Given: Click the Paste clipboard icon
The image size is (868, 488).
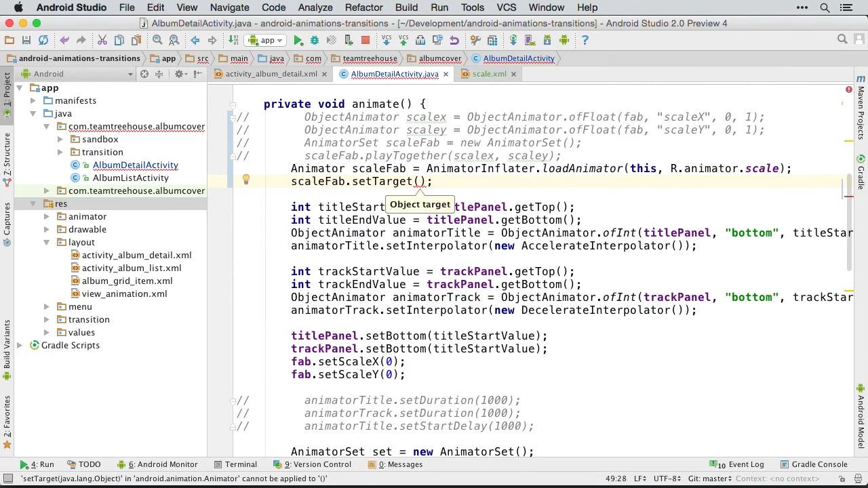Looking at the screenshot, I should (136, 40).
